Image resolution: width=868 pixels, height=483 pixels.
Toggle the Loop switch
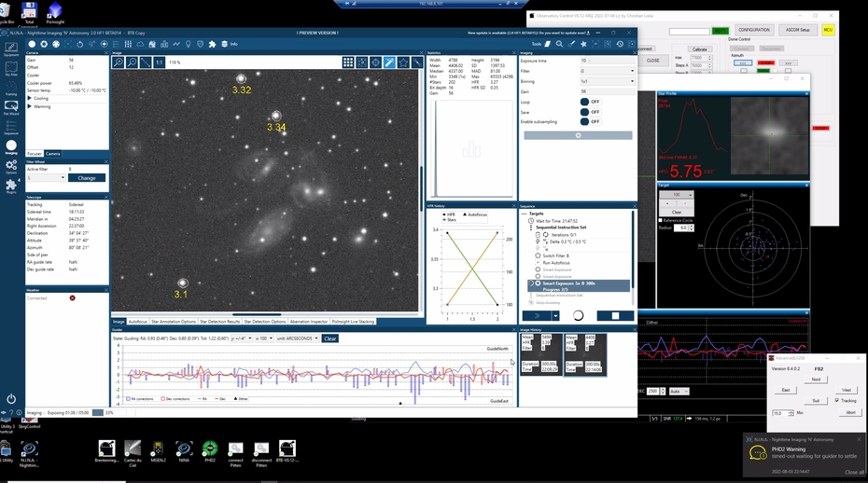590,101
